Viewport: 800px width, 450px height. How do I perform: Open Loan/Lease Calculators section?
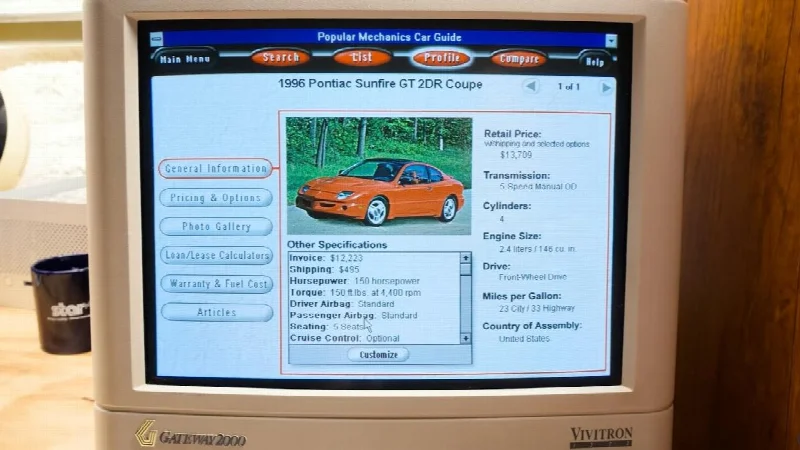point(217,255)
